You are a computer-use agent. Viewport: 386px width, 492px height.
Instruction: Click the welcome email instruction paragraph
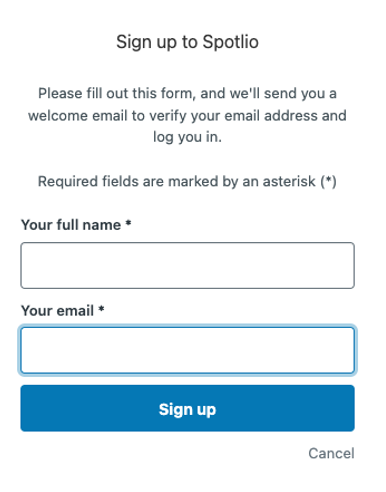point(187,115)
